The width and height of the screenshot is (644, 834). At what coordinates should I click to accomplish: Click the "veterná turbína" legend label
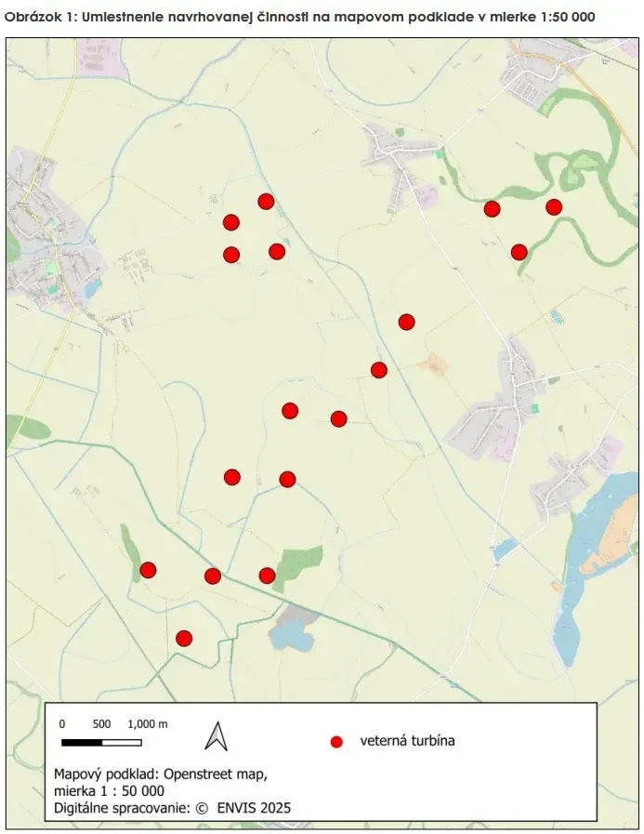(x=409, y=741)
